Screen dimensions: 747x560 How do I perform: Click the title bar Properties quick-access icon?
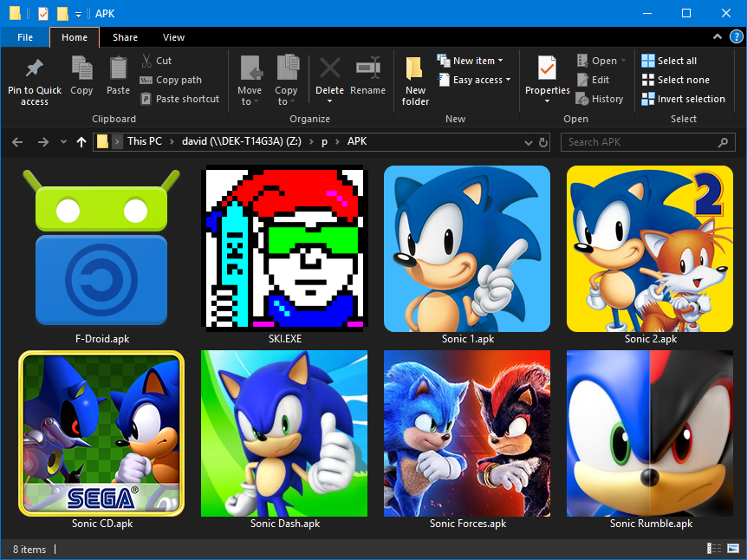coord(42,13)
